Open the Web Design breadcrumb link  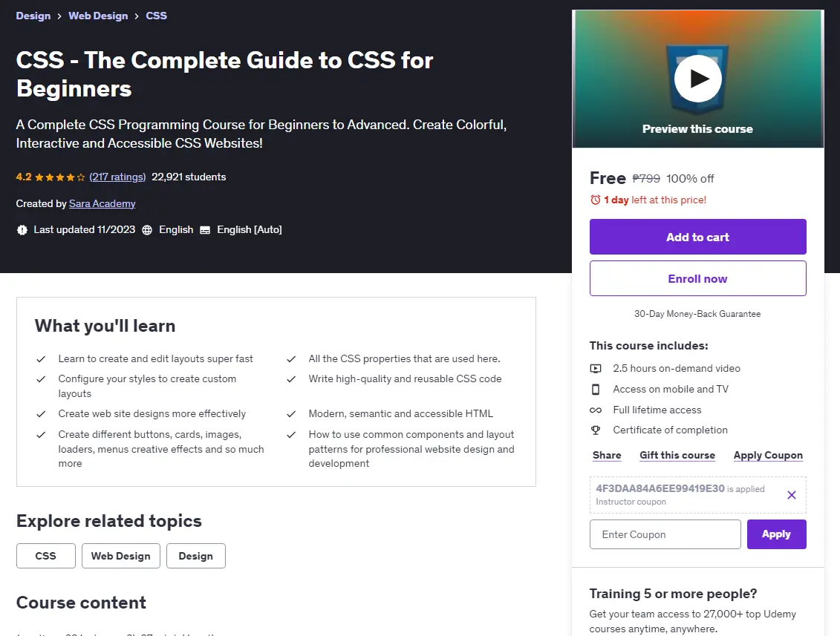[x=98, y=16]
